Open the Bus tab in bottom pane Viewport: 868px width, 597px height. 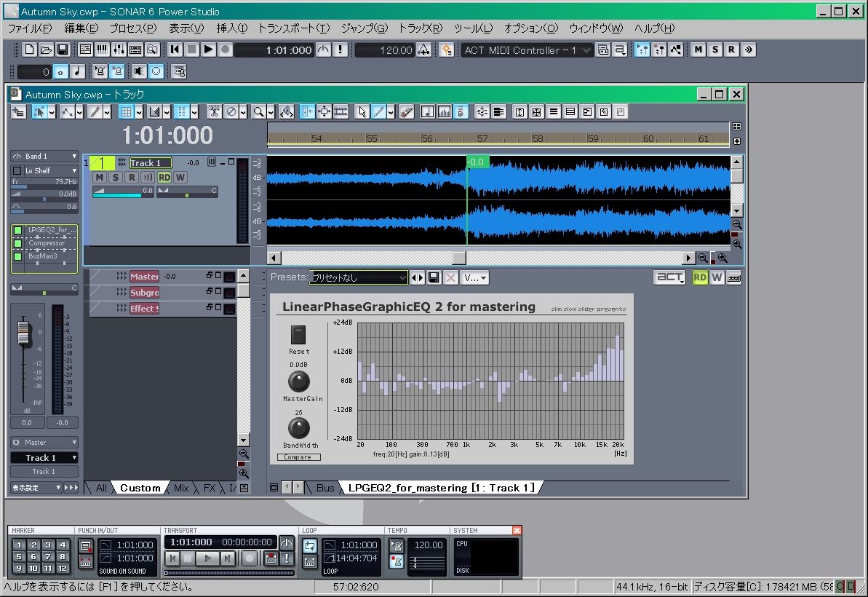(x=325, y=488)
